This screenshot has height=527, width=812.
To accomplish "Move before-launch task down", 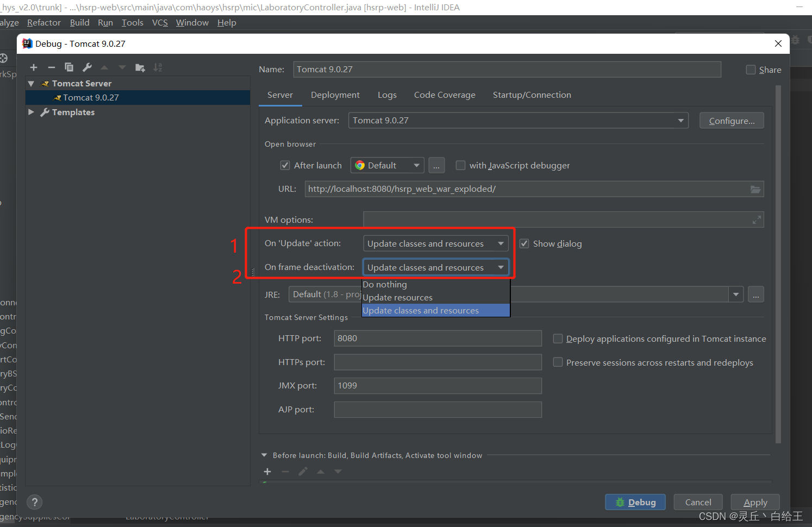I will 338,472.
